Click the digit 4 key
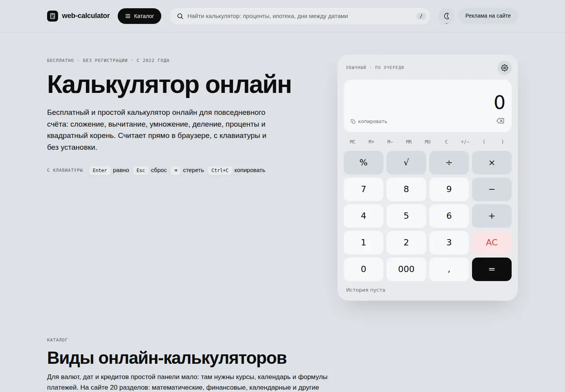 (x=363, y=216)
